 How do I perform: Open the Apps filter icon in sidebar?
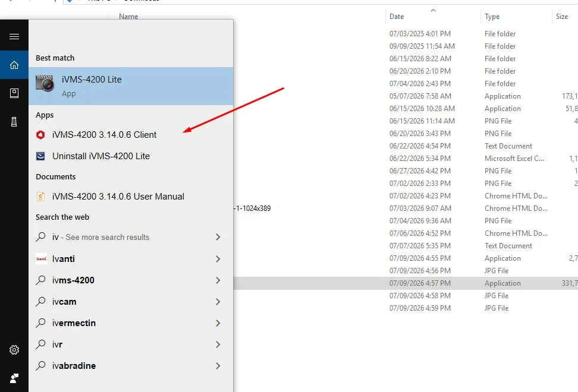[14, 93]
